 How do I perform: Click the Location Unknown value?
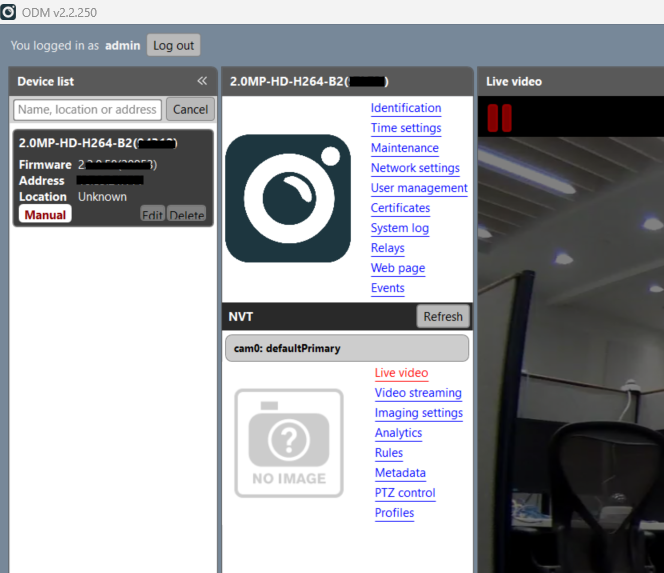(102, 197)
